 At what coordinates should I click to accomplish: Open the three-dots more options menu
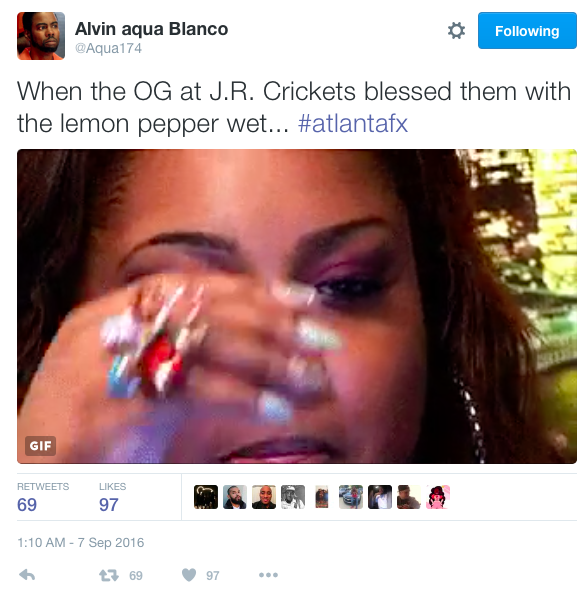268,575
